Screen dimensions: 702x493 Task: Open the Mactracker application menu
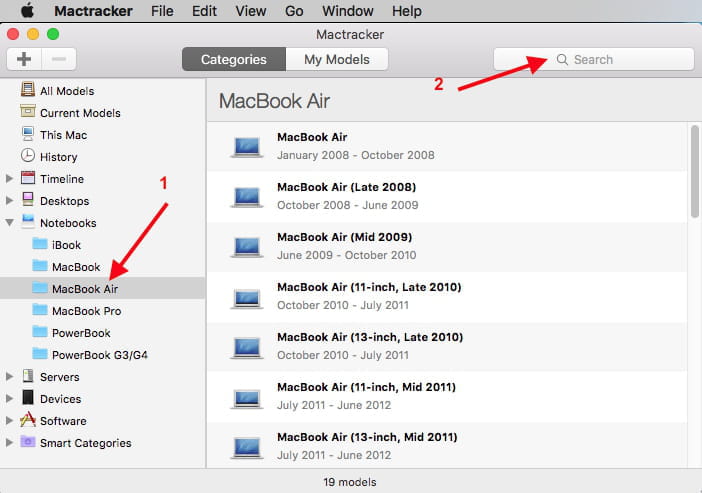tap(93, 11)
